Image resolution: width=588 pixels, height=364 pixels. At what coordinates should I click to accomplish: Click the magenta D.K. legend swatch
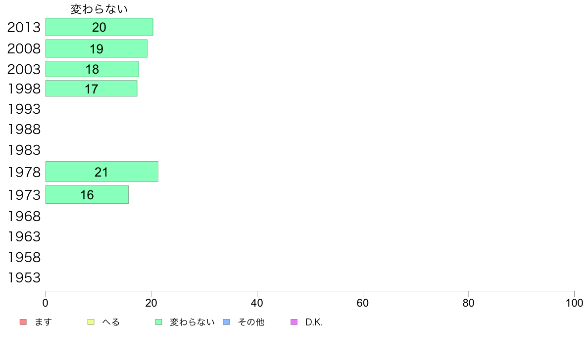(294, 322)
